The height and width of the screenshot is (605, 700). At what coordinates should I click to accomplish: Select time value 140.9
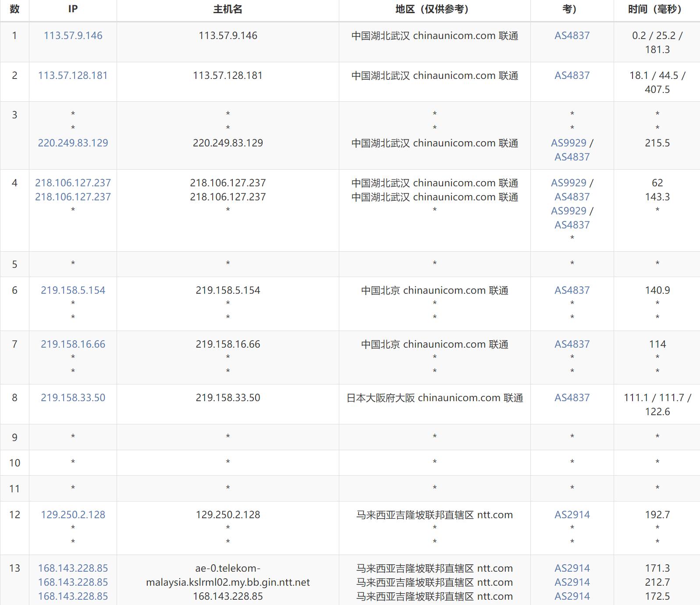[x=657, y=290]
